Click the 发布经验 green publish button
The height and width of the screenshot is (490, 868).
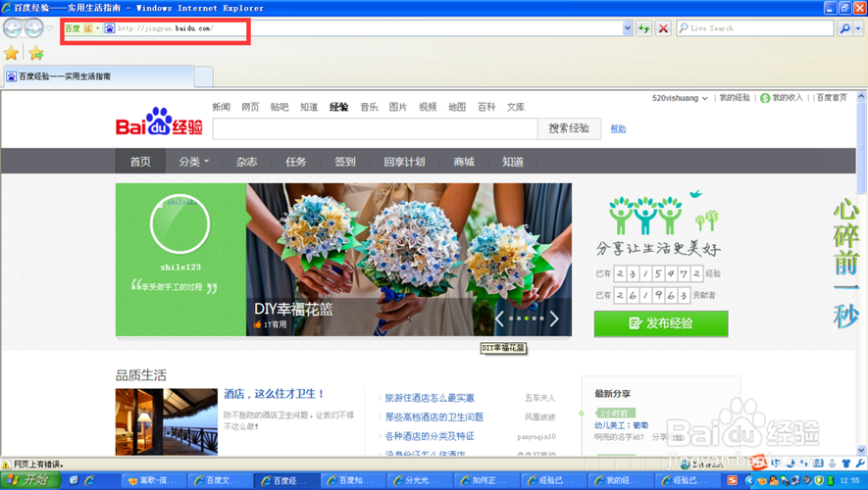click(661, 323)
